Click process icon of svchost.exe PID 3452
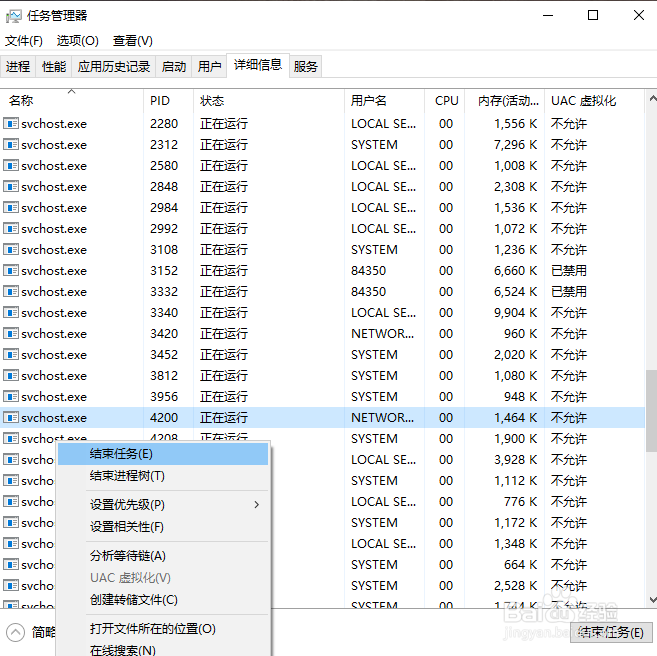Viewport: 657px width, 656px height. pos(11,354)
